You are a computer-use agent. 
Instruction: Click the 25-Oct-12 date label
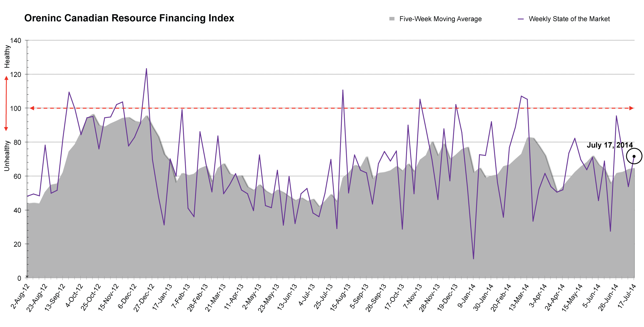click(x=90, y=297)
